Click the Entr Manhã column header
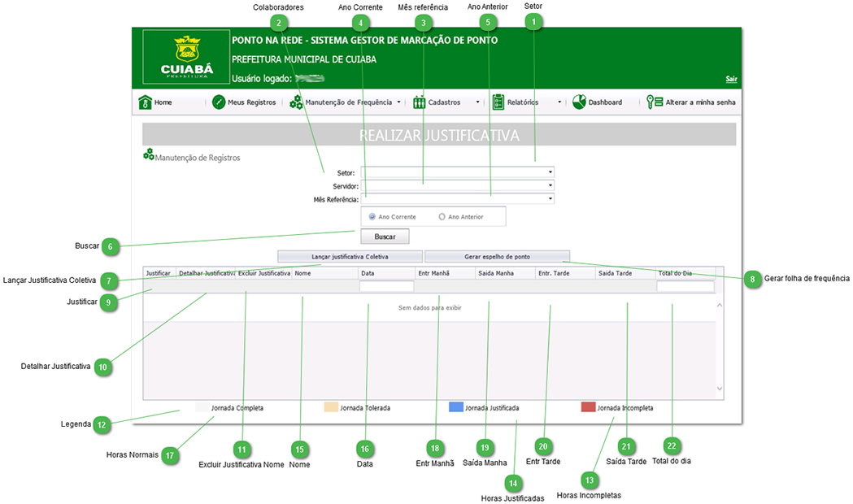Screen dimensions: 853x504 [x=446, y=273]
